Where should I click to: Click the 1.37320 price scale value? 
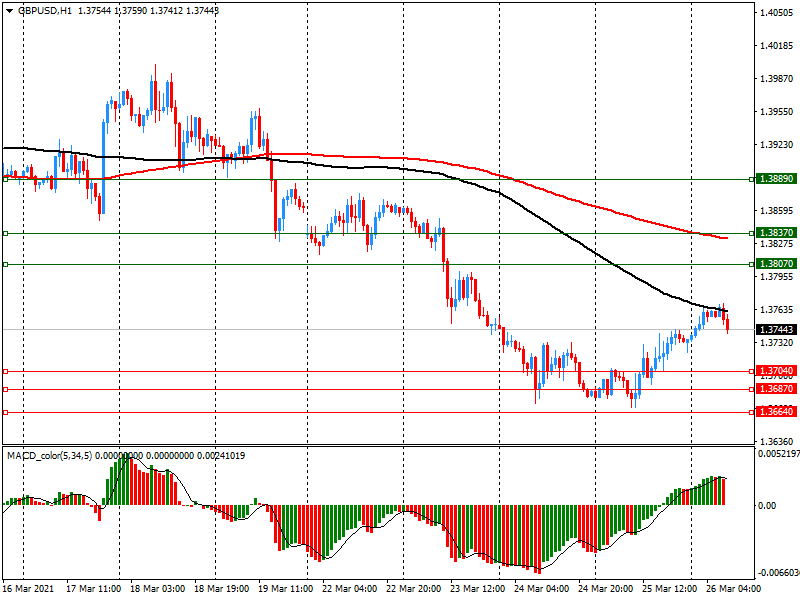(x=777, y=343)
